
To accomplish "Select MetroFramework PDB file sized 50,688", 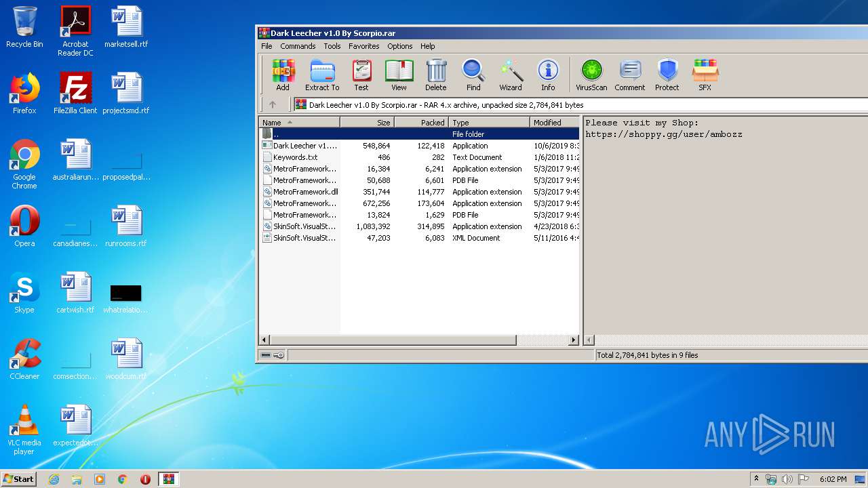I will coord(419,180).
